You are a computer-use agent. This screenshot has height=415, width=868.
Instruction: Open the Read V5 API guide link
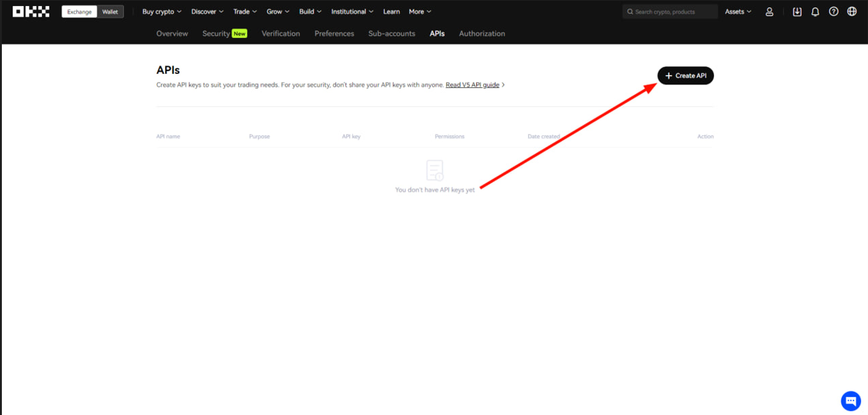click(473, 84)
